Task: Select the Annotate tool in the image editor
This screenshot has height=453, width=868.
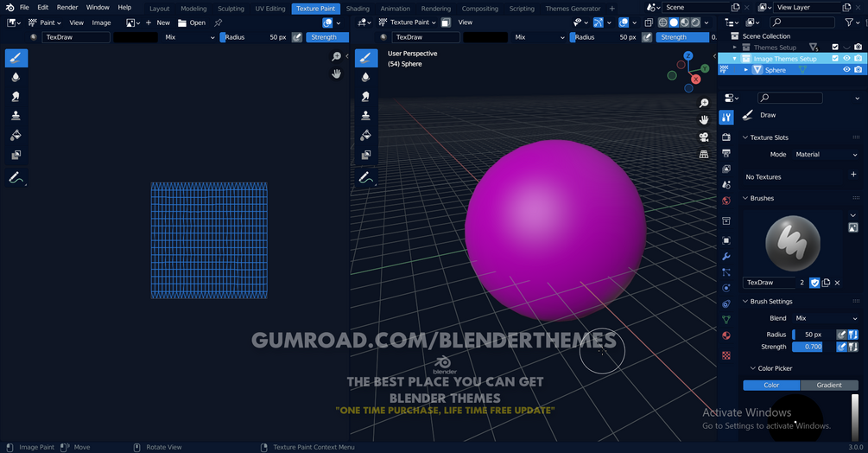Action: 16,178
